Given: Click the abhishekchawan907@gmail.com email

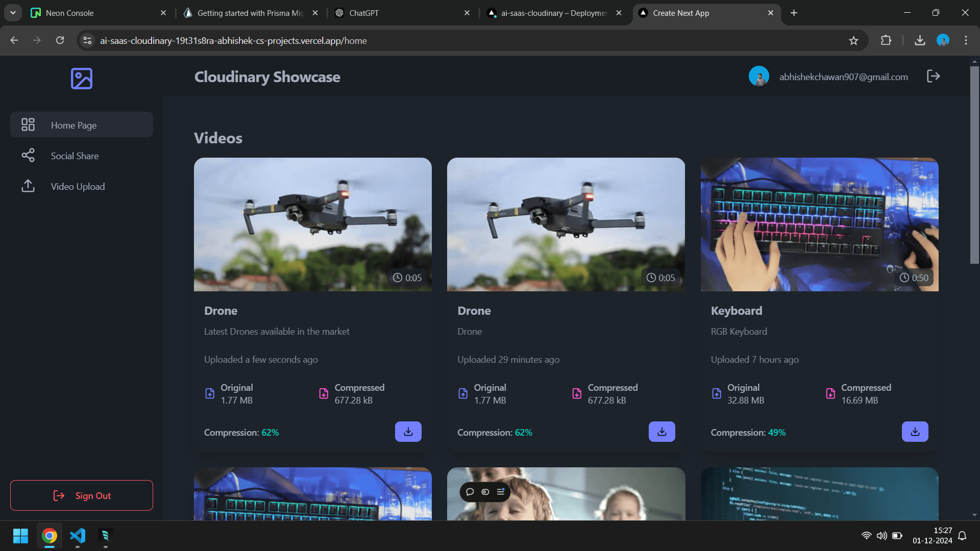Looking at the screenshot, I should (844, 77).
